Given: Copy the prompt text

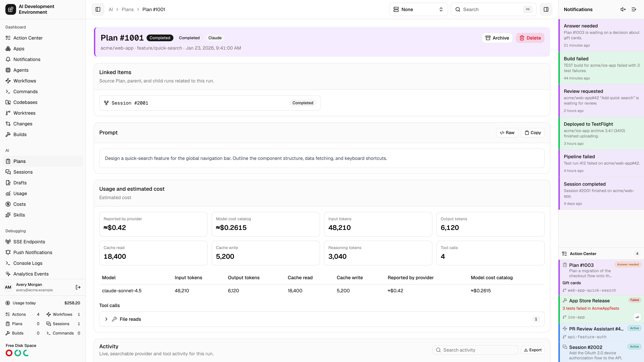Looking at the screenshot, I should coord(533,133).
